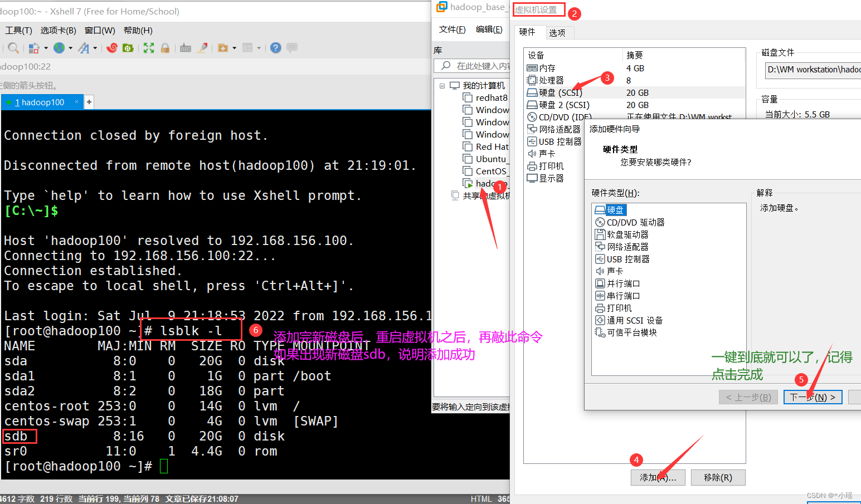Choose 软盘驱动器 in hardware type list

point(622,234)
